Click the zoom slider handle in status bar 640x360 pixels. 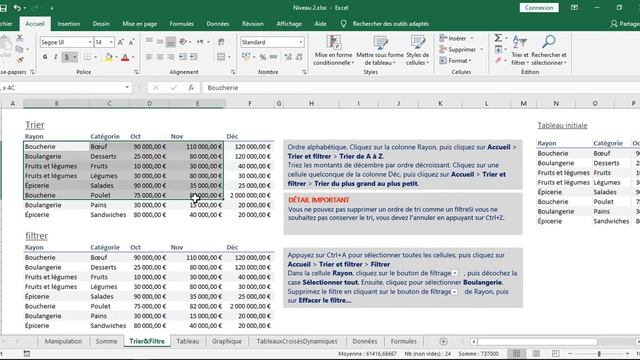point(599,353)
